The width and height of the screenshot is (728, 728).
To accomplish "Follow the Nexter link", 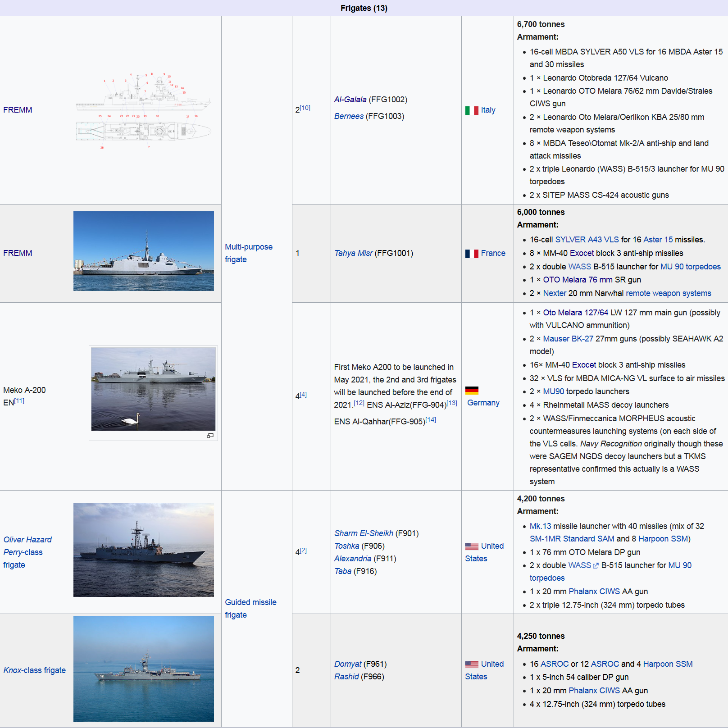I will [555, 293].
